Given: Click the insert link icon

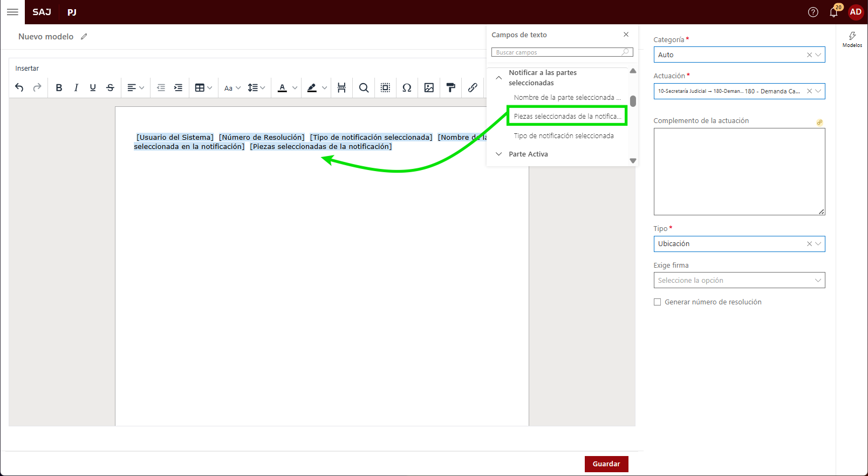Looking at the screenshot, I should tap(473, 87).
